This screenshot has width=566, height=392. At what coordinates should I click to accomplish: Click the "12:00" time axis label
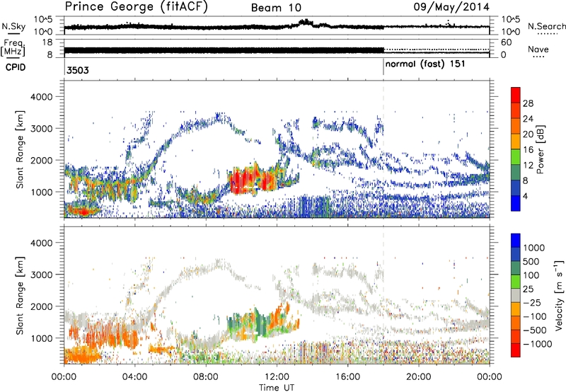tap(277, 377)
